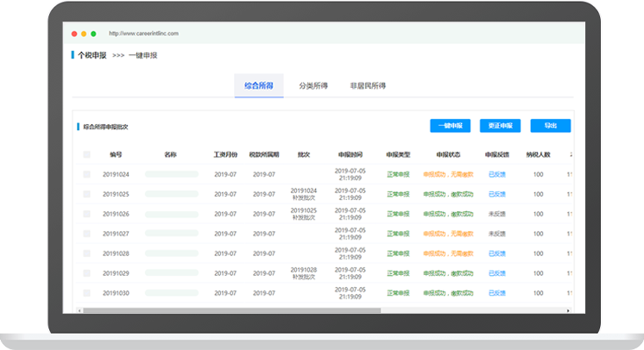This screenshot has height=350, width=644.
Task: Switch to the 分类所得 tab
Action: 313,86
